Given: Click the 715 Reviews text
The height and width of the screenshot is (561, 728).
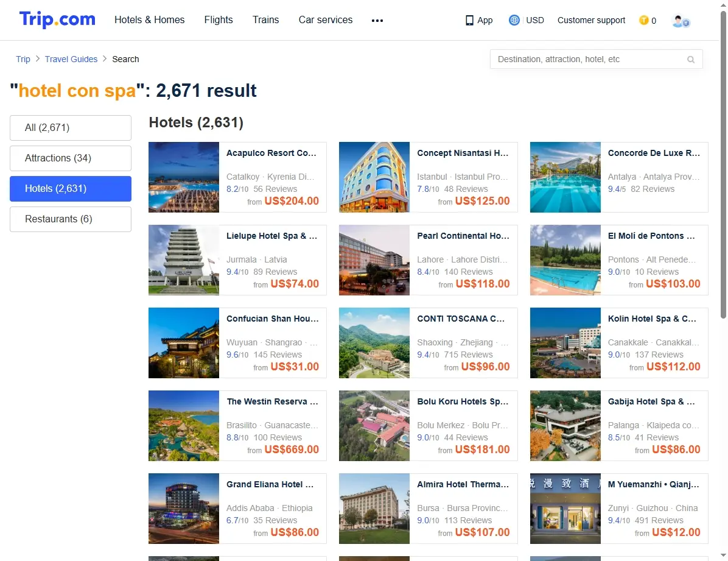Looking at the screenshot, I should click(469, 355).
